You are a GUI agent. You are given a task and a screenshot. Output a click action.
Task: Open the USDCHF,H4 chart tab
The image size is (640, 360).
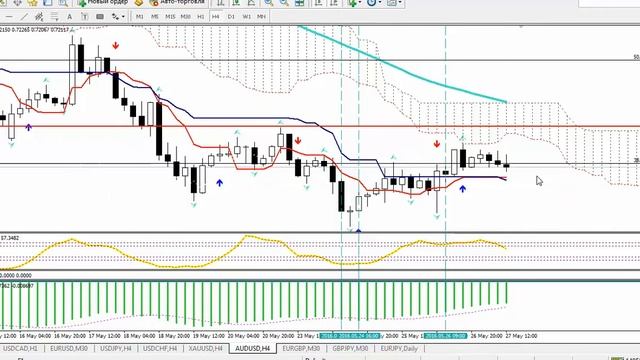click(160, 349)
